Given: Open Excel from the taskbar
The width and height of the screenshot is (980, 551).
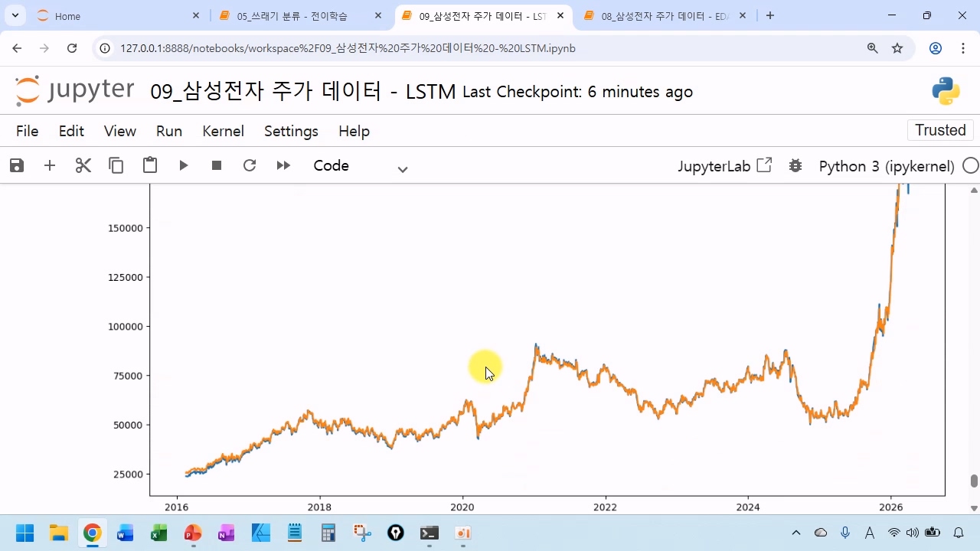Looking at the screenshot, I should pyautogui.click(x=159, y=533).
